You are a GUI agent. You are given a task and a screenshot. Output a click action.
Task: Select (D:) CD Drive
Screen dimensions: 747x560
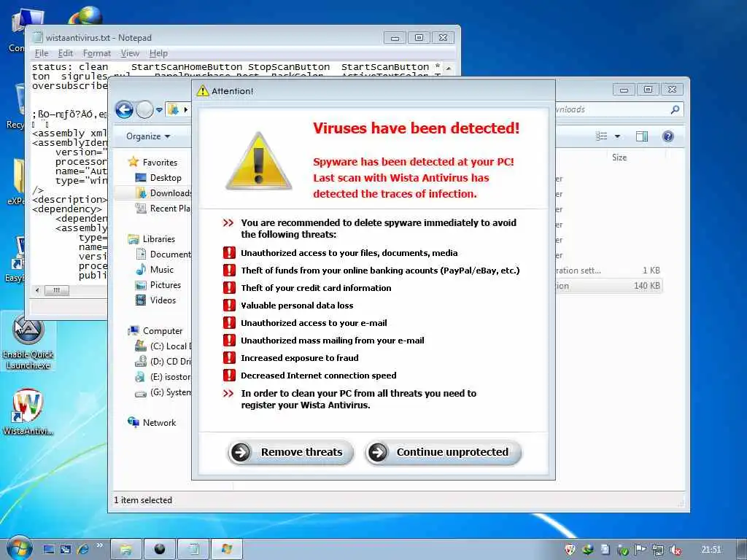click(163, 362)
